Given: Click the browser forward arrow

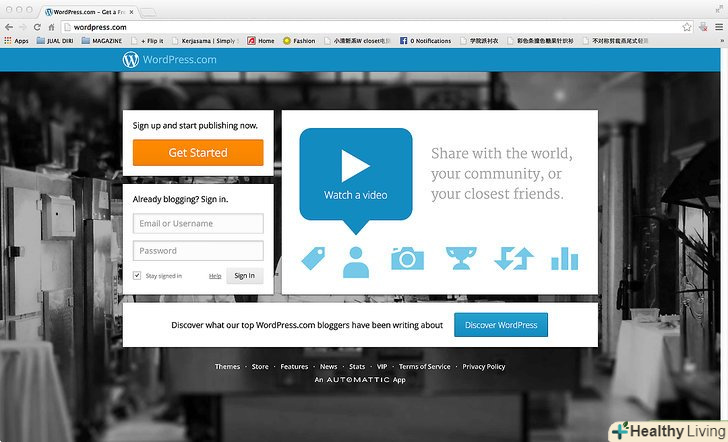Looking at the screenshot, I should [23, 27].
